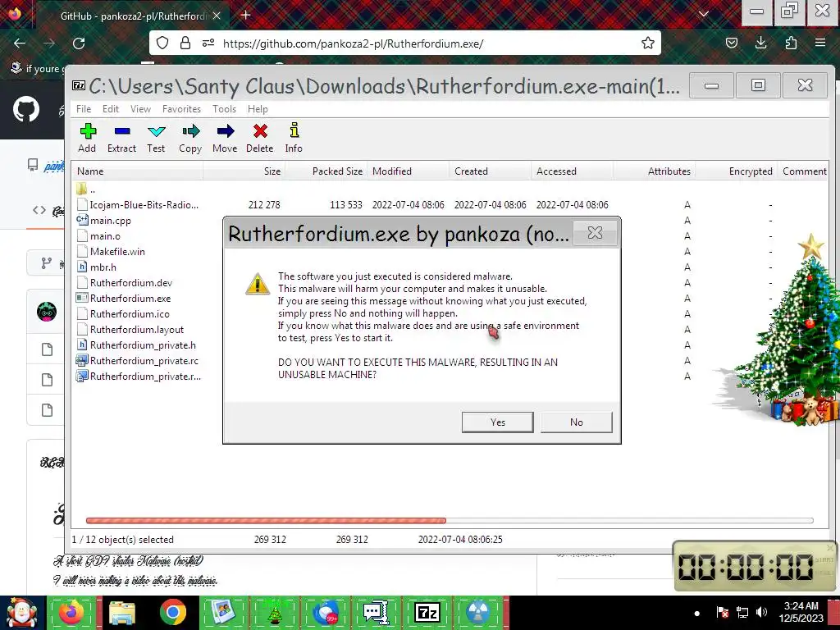
Task: Open the File menu in 7-Zip
Action: 84,109
